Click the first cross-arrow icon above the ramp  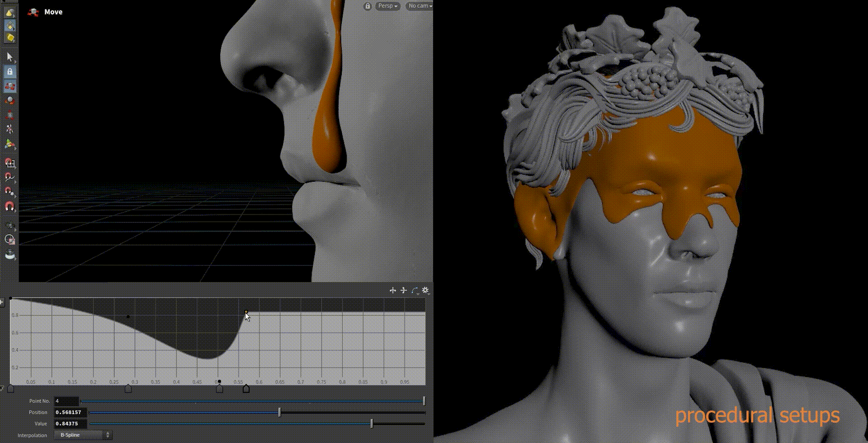[392, 290]
